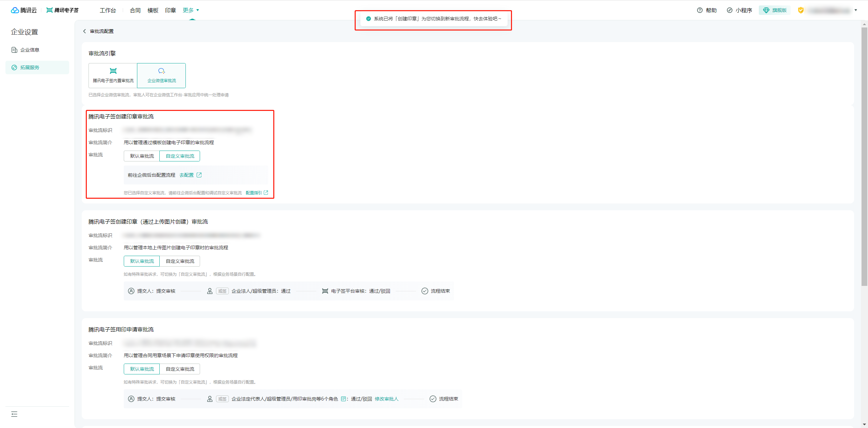Select 腾讯电子签内置审批流 engine option
868x428 pixels.
click(x=113, y=75)
